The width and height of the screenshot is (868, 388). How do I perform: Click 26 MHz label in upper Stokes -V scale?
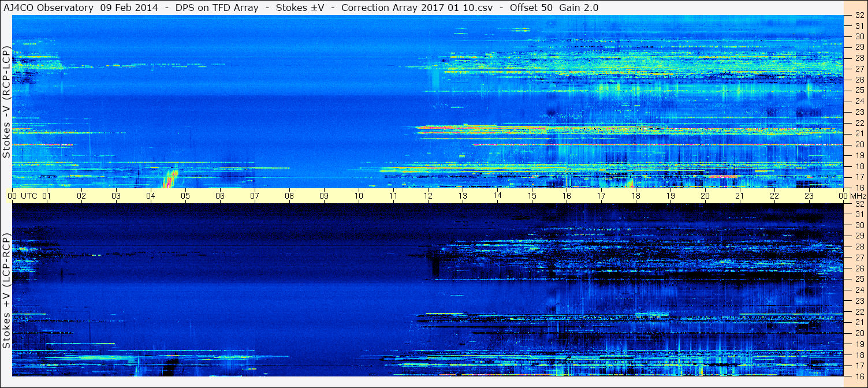[x=859, y=80]
